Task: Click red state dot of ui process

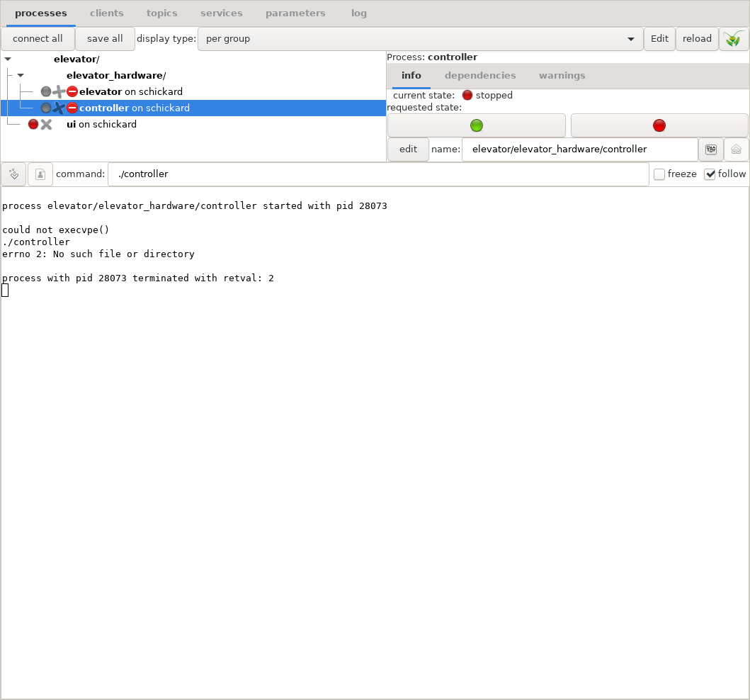Action: pos(33,125)
